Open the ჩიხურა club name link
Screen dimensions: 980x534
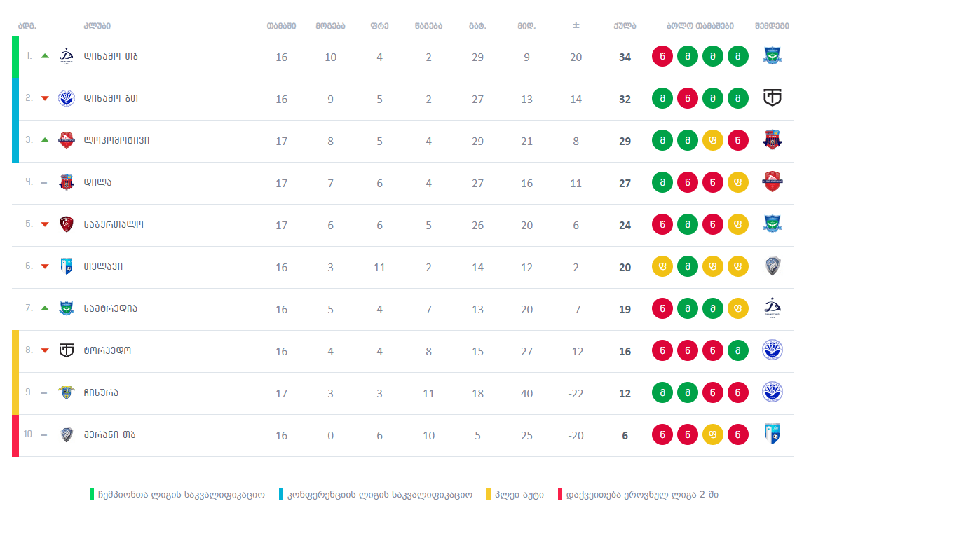pyautogui.click(x=101, y=392)
